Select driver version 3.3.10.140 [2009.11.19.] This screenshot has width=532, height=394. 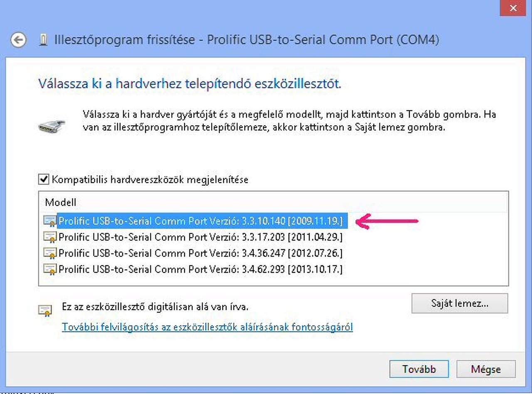pyautogui.click(x=201, y=221)
